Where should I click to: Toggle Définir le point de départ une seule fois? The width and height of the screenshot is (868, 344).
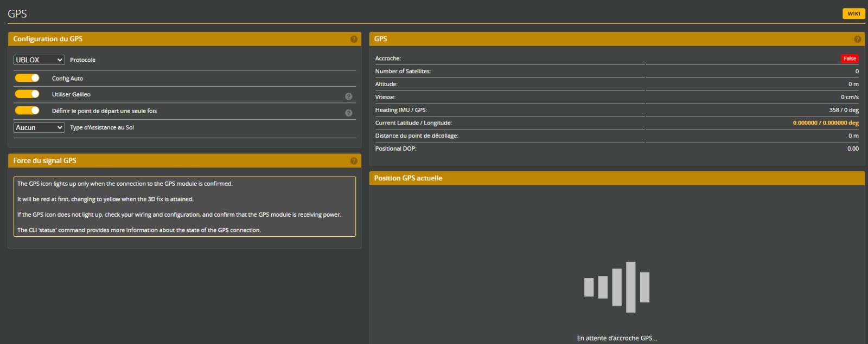27,111
